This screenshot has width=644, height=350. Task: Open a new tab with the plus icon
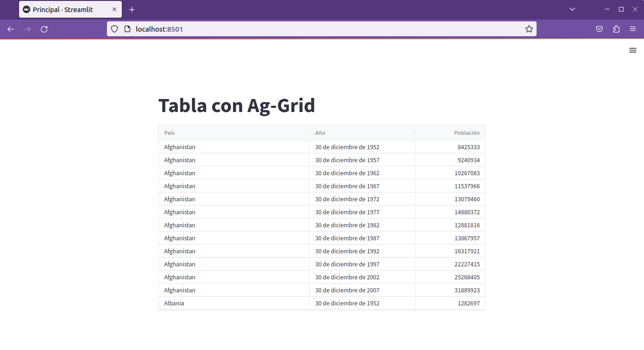point(132,9)
